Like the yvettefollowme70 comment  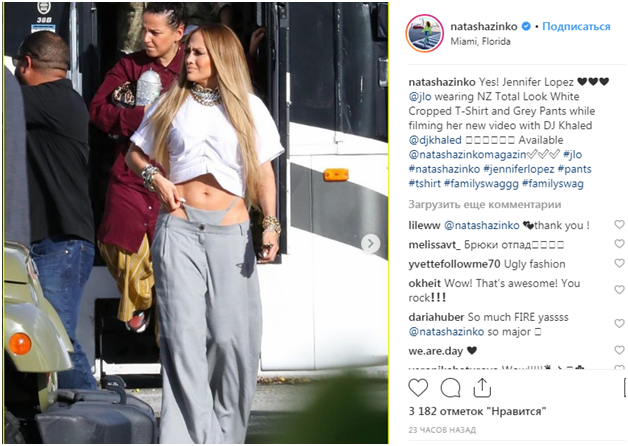click(x=619, y=263)
